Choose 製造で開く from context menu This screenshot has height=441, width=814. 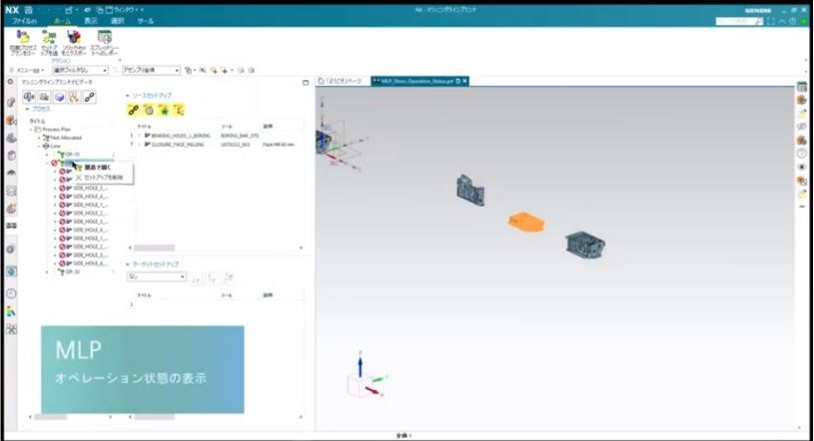pyautogui.click(x=97, y=167)
